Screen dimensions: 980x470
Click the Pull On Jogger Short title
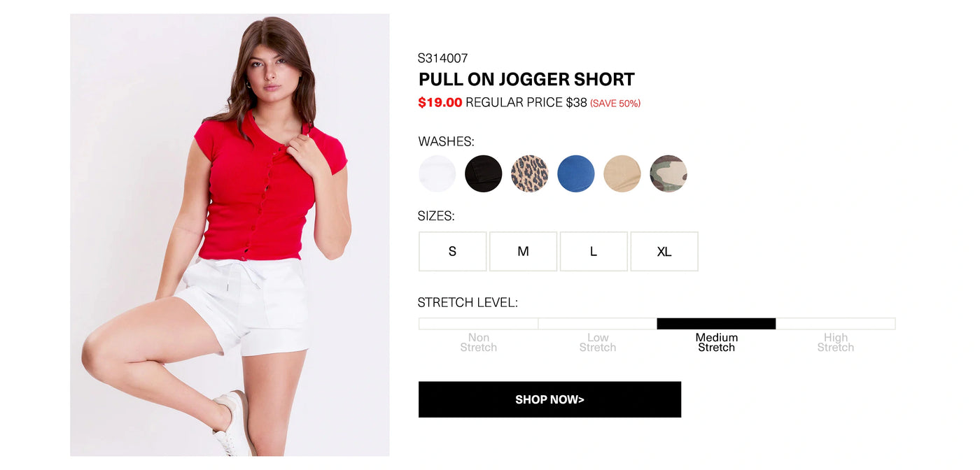[x=526, y=79]
